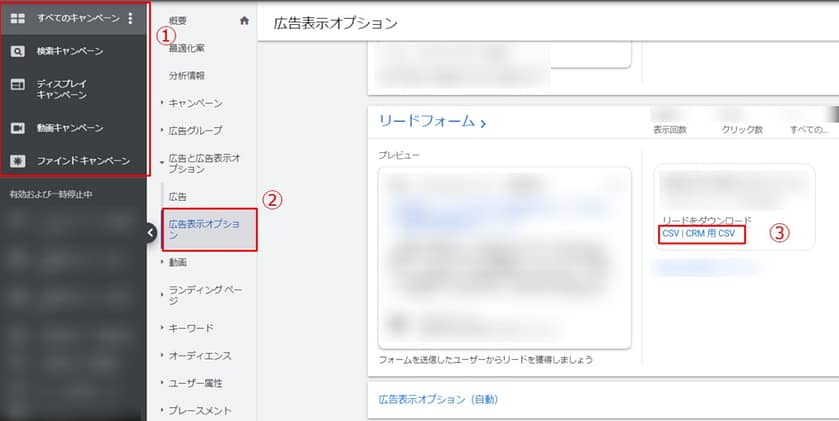Collapse the sidebar with the arrow handle
Viewport: 839px width, 421px height.
pos(151,233)
